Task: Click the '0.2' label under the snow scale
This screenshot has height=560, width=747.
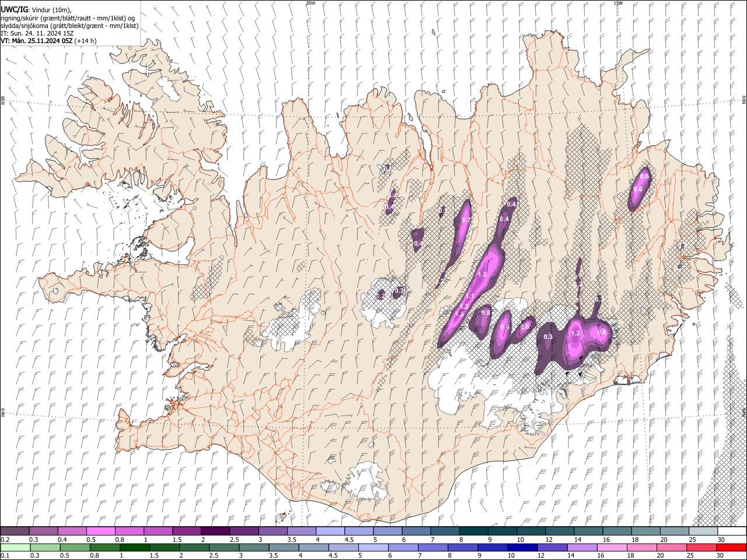Action: coord(5,540)
